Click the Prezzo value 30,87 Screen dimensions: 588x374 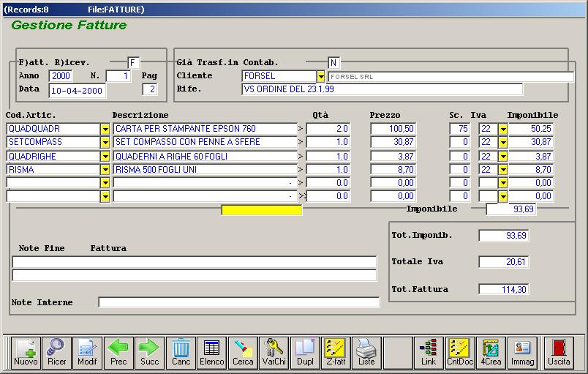pyautogui.click(x=393, y=142)
